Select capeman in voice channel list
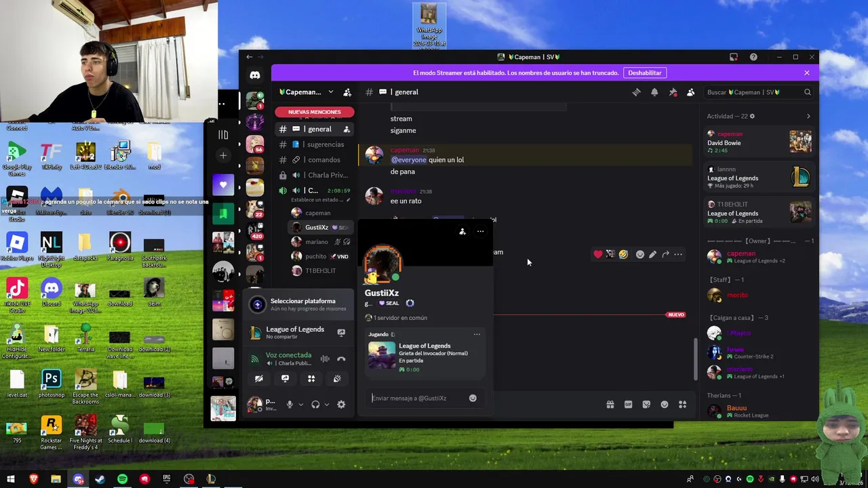 point(319,213)
